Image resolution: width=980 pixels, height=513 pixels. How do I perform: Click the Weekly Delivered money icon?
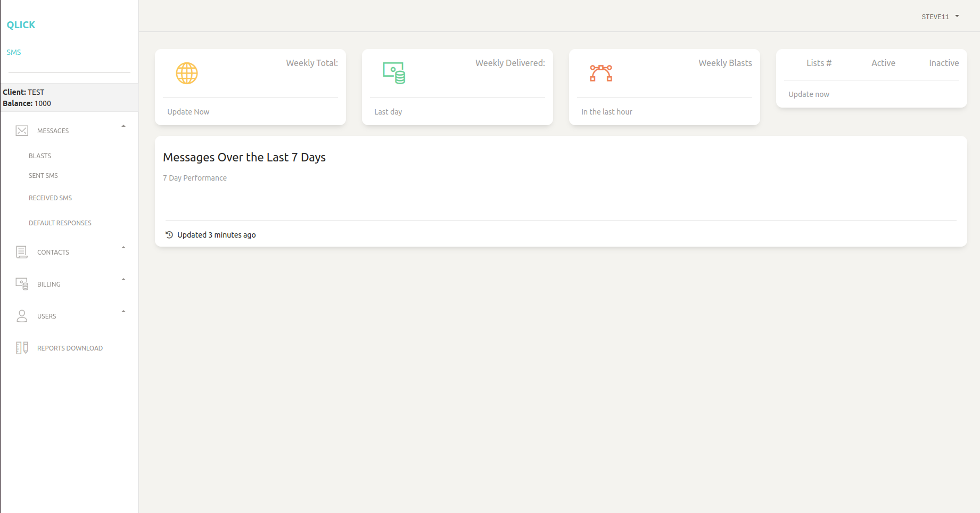tap(394, 74)
